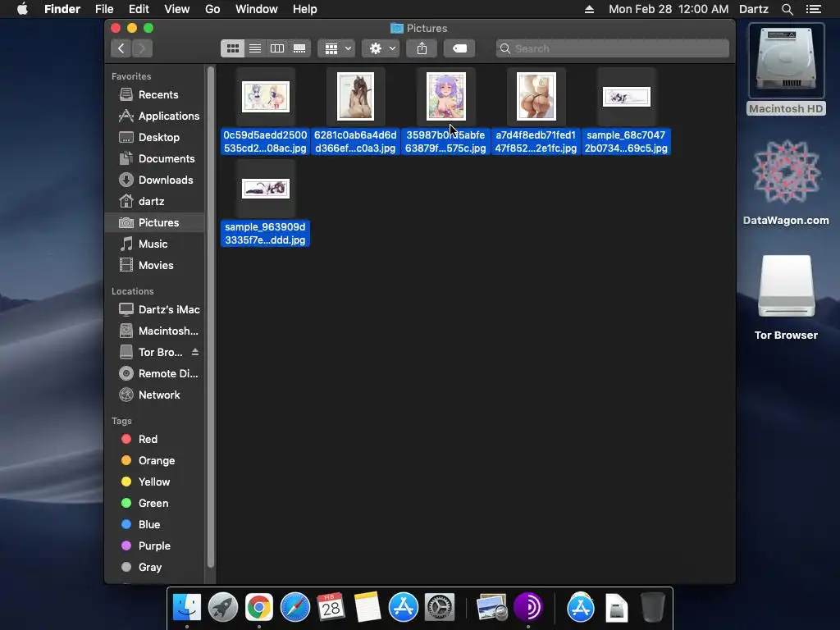Switch Finder to icon view
Viewport: 840px width, 630px height.
coord(232,48)
